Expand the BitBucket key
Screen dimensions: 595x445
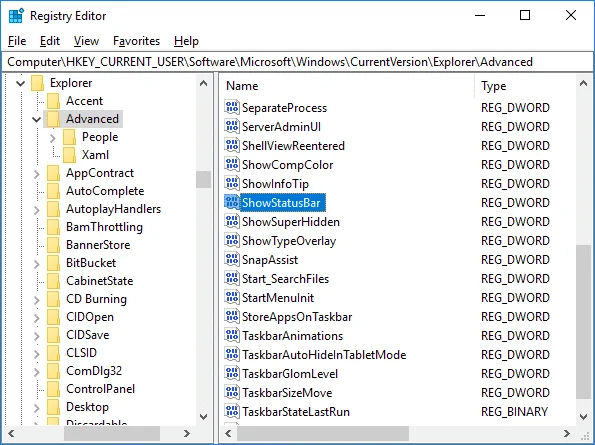[37, 264]
